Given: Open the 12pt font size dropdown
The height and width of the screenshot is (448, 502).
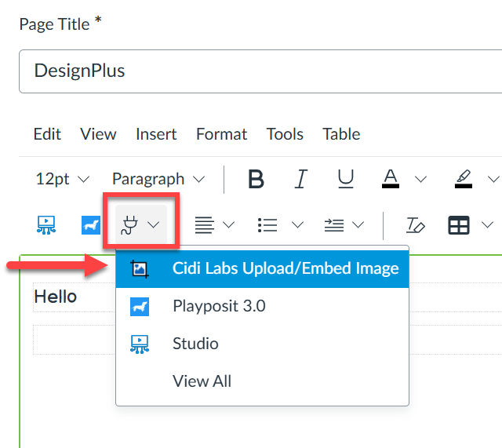Looking at the screenshot, I should (63, 179).
